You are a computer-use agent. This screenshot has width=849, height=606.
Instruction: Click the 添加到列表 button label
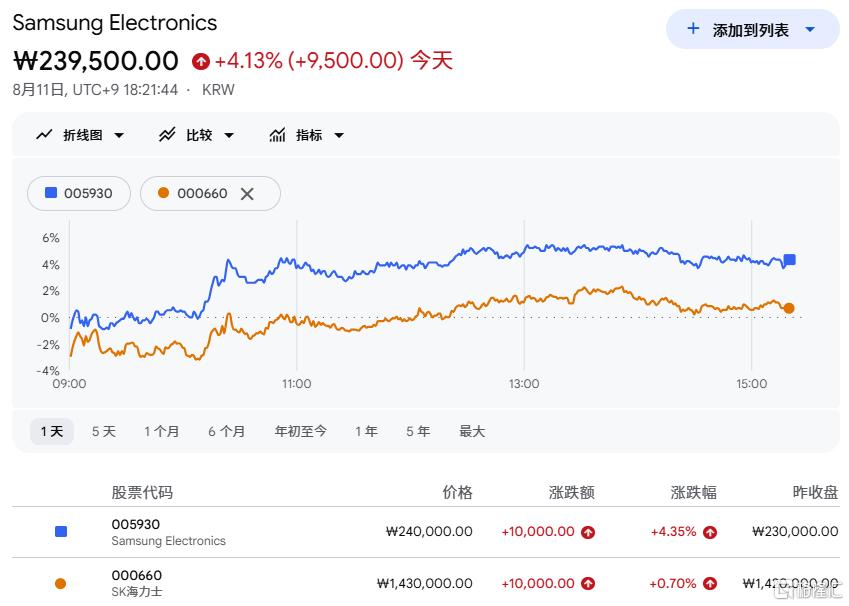click(750, 30)
